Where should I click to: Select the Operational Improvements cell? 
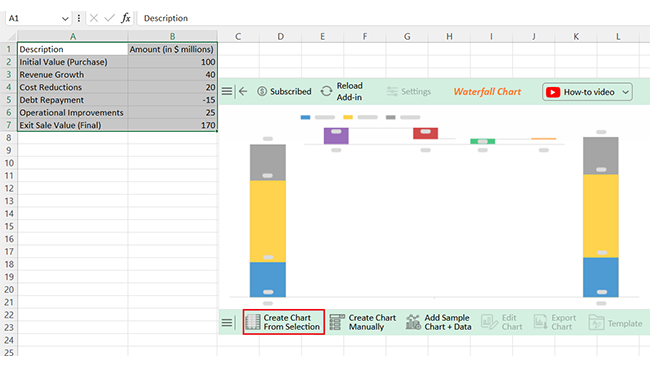tap(73, 112)
